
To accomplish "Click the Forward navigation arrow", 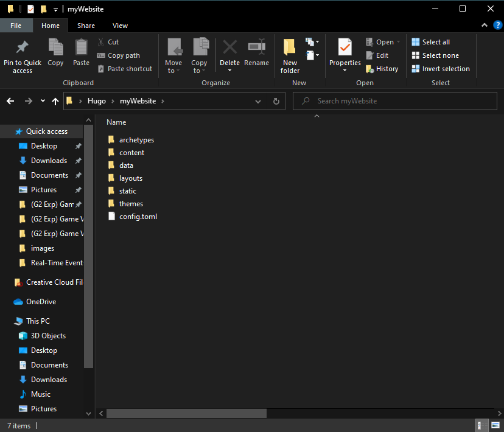I will pyautogui.click(x=29, y=101).
